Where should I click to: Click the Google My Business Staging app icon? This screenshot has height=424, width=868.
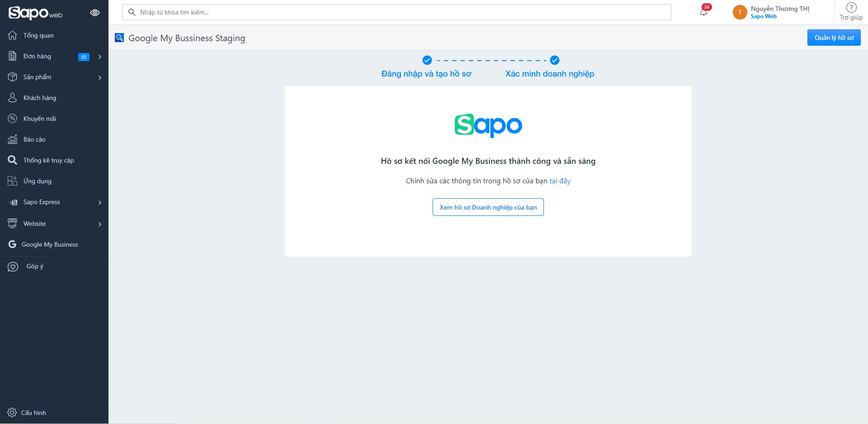pyautogui.click(x=119, y=38)
